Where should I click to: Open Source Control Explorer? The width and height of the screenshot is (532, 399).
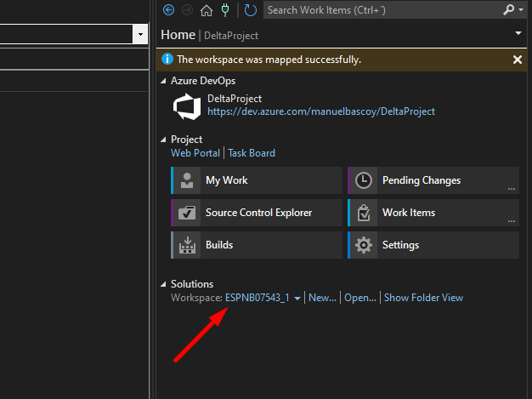[x=257, y=213]
